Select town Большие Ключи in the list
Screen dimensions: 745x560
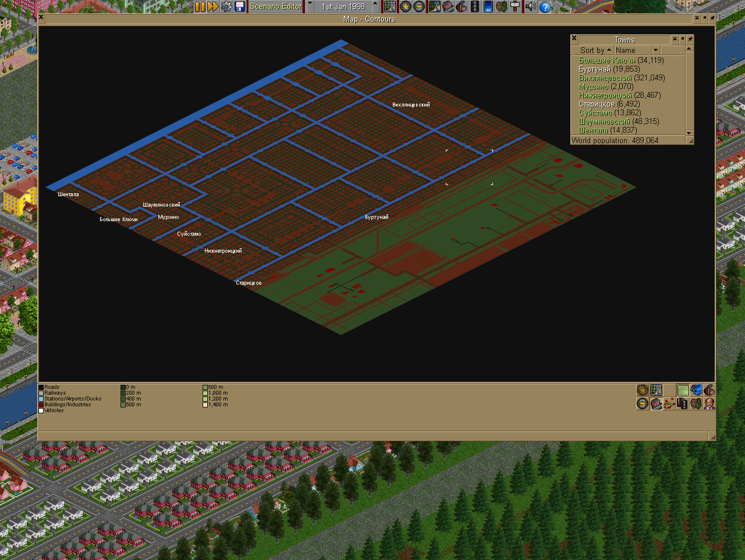tap(627, 60)
